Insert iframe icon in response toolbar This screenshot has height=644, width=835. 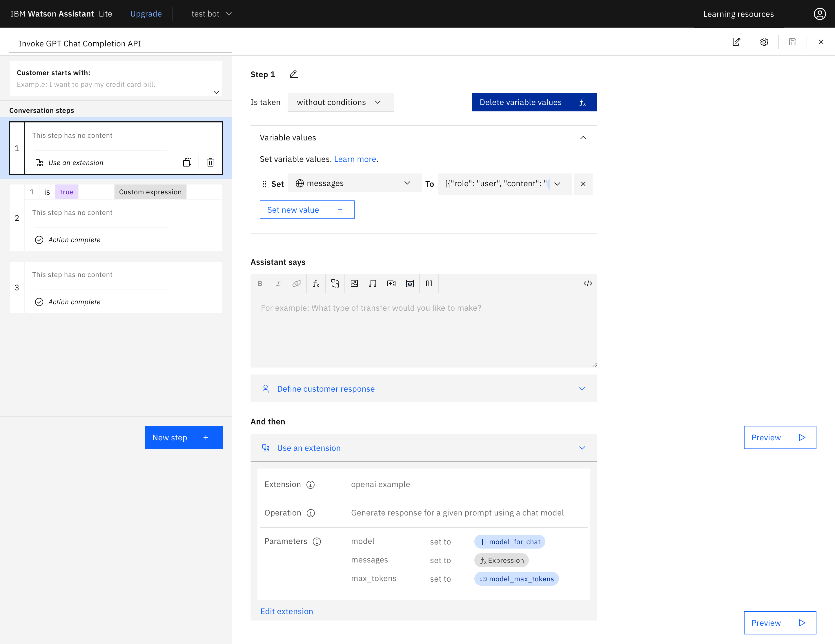(x=410, y=283)
